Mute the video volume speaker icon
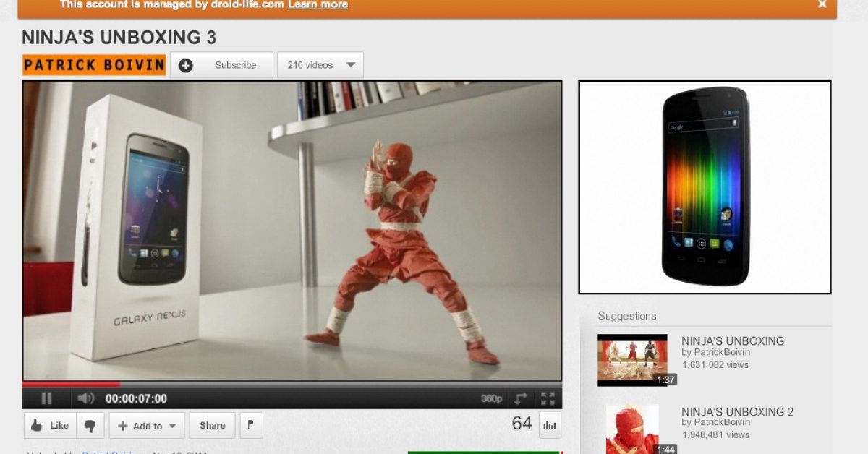This screenshot has width=868, height=454. point(85,398)
